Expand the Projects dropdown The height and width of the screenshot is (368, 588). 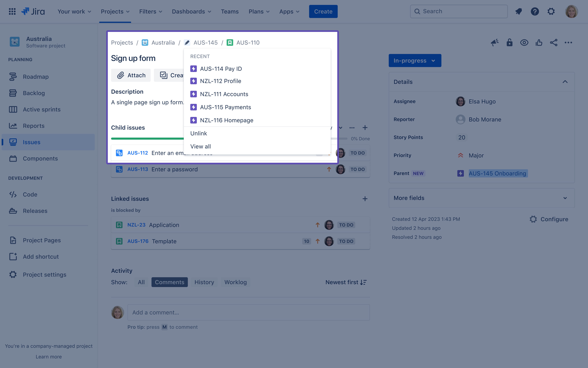click(x=115, y=11)
